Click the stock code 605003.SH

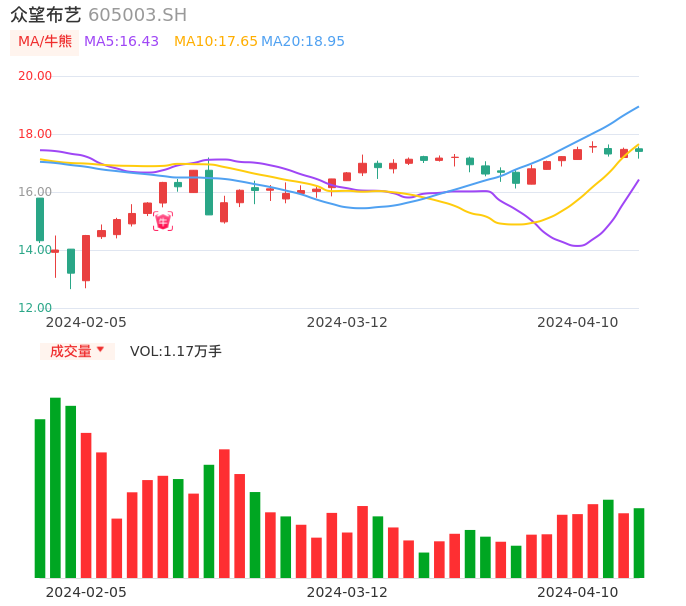tap(137, 15)
